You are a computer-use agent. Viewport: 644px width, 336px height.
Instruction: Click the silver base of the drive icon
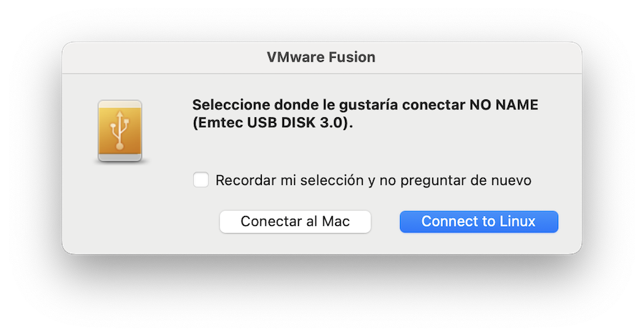point(119,157)
